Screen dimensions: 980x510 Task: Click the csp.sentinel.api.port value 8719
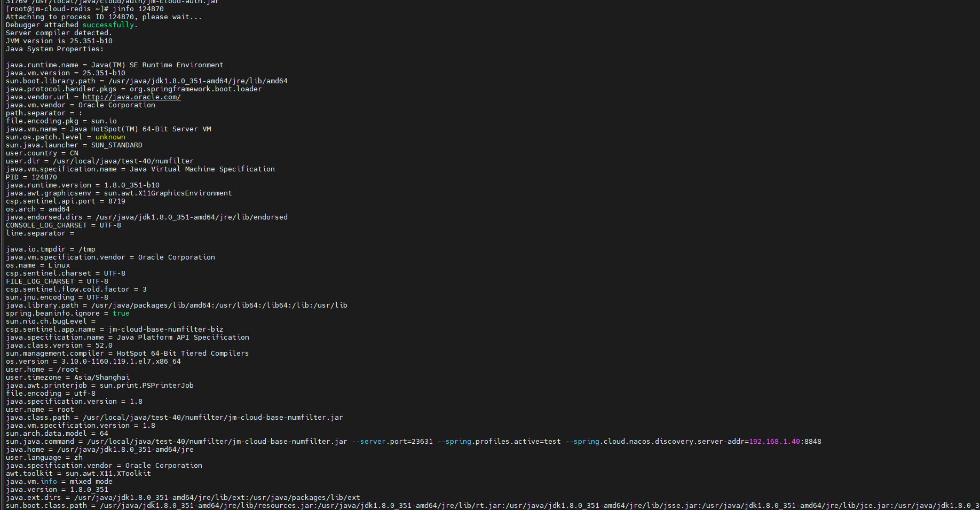(x=116, y=201)
